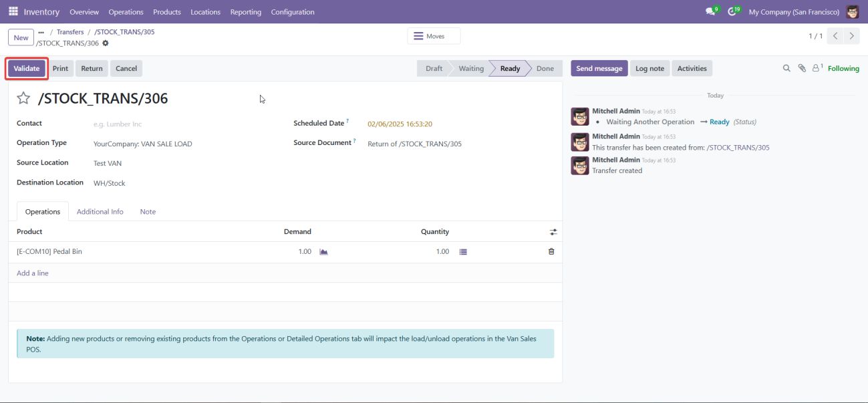Toggle the Following status
This screenshot has width=868, height=403.
point(843,68)
